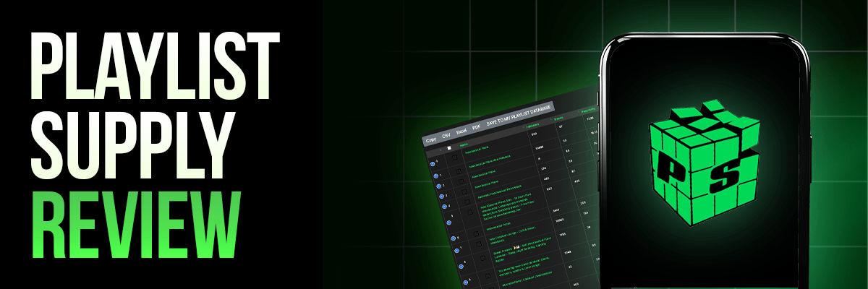
Task: Tick the checkbox in the Neoclassical Focus row
Action: (x=476, y=233)
